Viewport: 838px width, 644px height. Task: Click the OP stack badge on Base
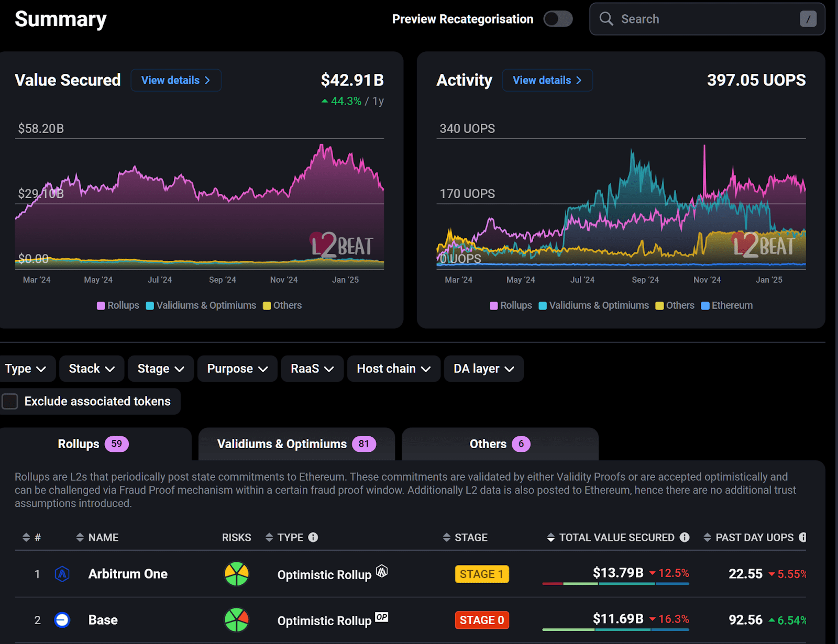tap(382, 617)
